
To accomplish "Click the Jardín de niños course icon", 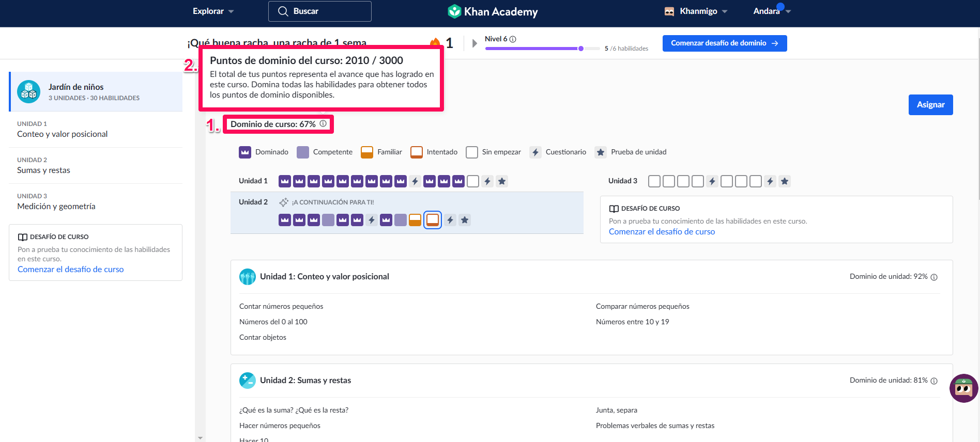I will pos(28,92).
